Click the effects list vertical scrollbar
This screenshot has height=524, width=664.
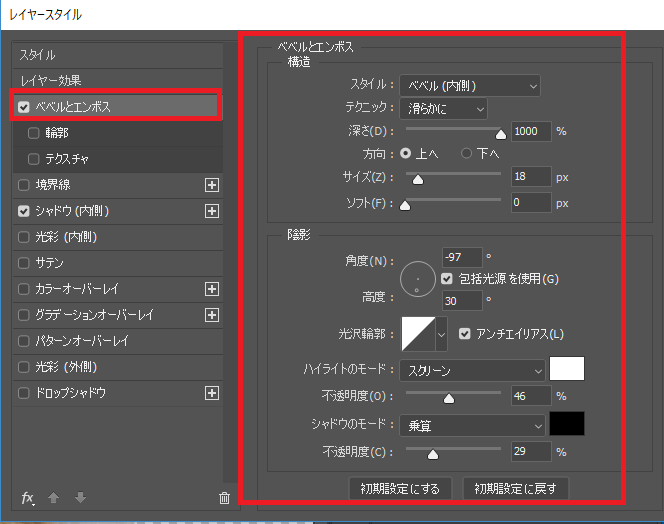click(x=231, y=262)
